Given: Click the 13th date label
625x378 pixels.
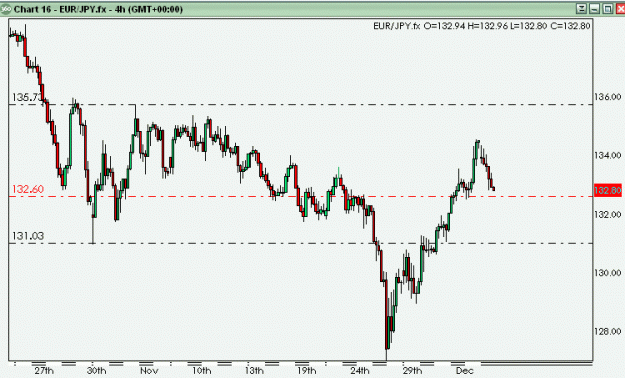Looking at the screenshot, I should tap(254, 371).
